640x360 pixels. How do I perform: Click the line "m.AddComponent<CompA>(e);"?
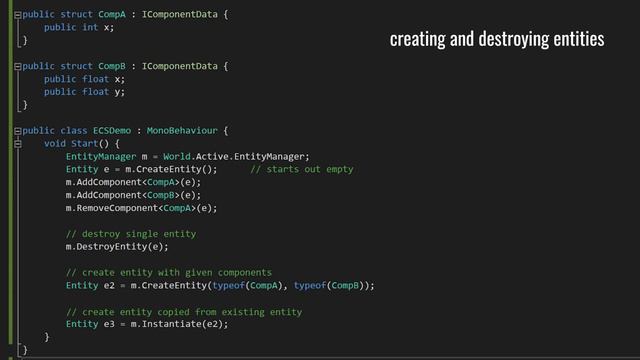tap(133, 182)
